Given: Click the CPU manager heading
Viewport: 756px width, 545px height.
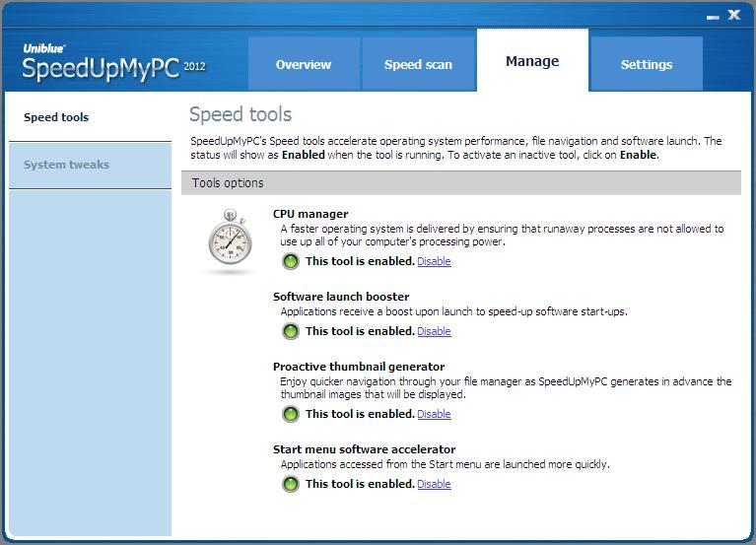Looking at the screenshot, I should point(310,214).
